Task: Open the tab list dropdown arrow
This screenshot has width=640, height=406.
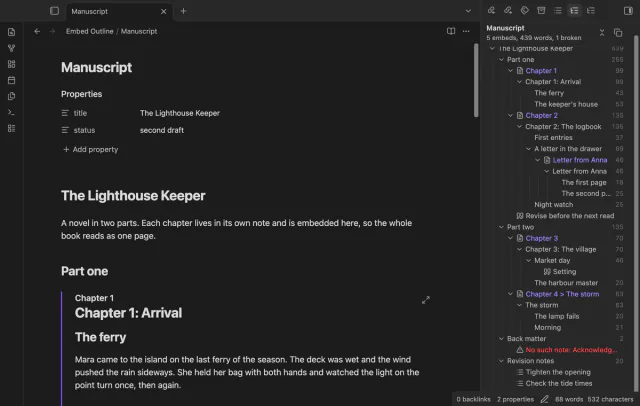Action: click(x=468, y=11)
